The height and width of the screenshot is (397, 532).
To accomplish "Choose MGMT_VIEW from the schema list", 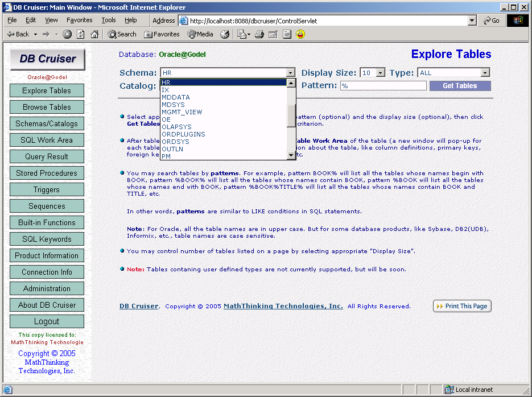I will [224, 112].
